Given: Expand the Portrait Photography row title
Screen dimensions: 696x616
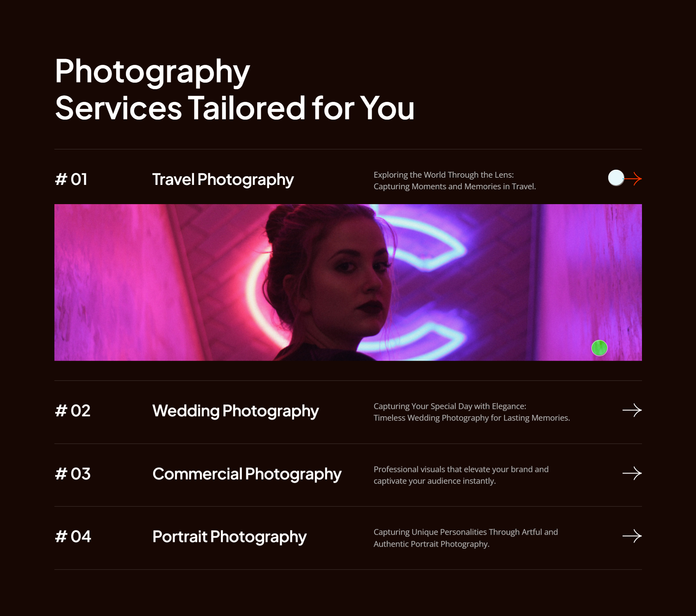Looking at the screenshot, I should point(229,537).
